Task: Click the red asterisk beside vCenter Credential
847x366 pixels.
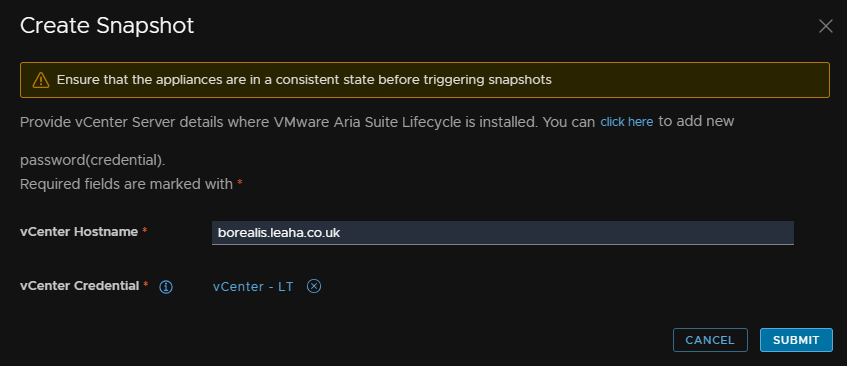Action: (x=146, y=284)
